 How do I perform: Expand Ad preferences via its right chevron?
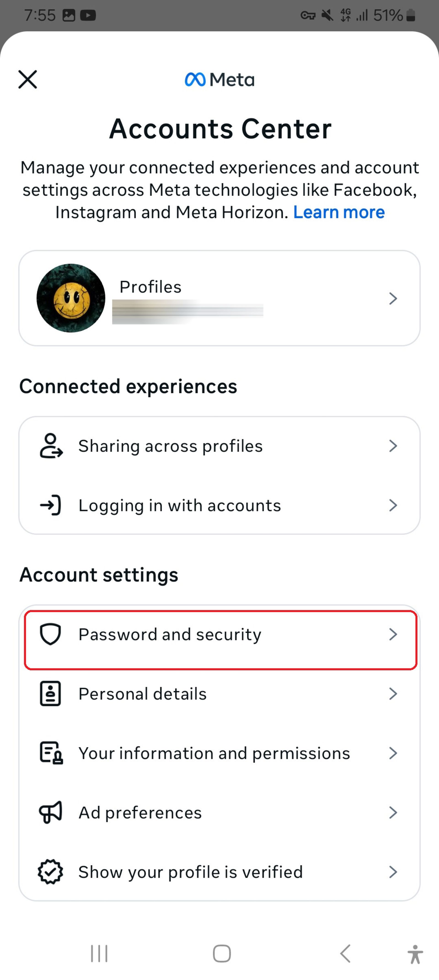(393, 812)
